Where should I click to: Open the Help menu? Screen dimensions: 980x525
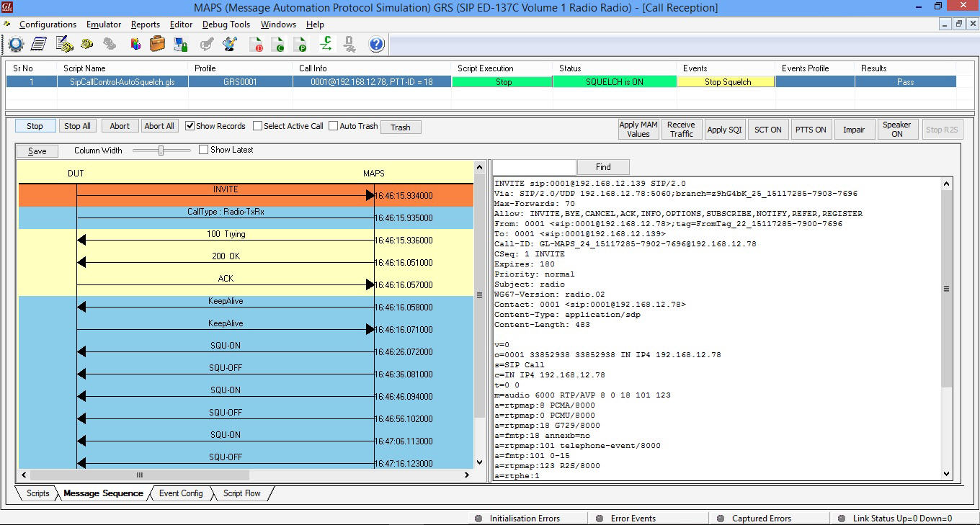pyautogui.click(x=315, y=24)
